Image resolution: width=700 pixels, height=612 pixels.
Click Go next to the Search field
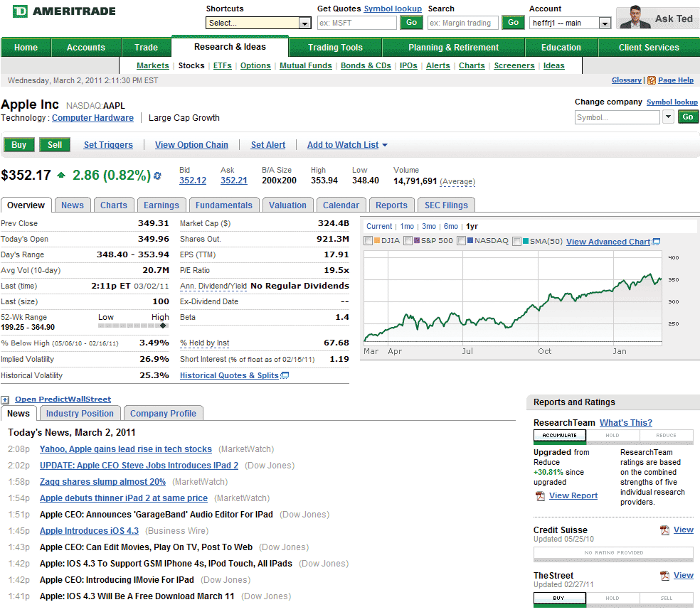click(514, 22)
